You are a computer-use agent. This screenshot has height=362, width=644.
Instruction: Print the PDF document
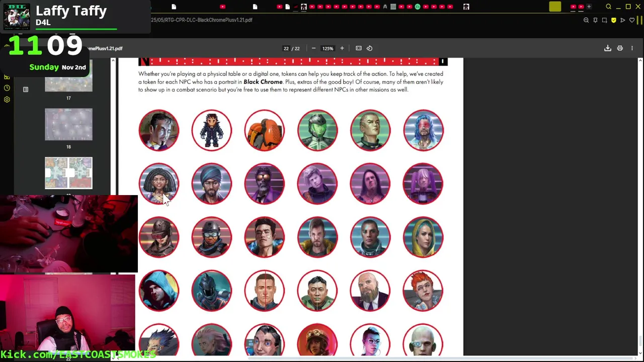tap(620, 48)
